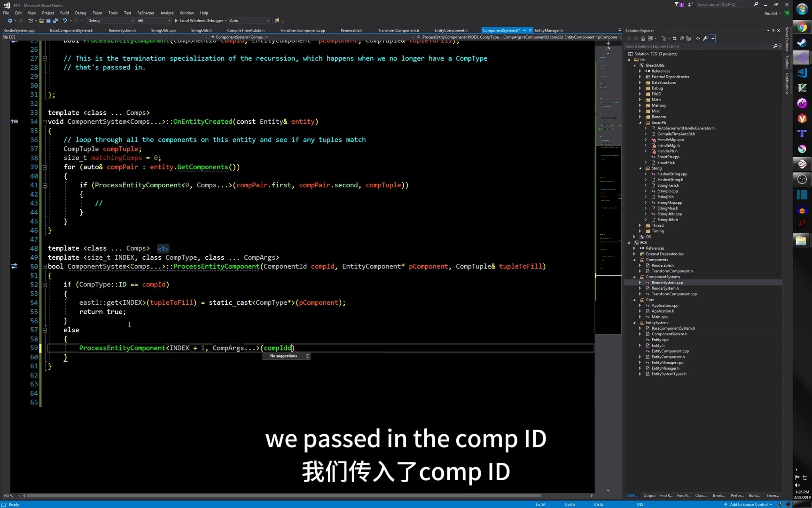Click the Save toolbar icon

48,21
